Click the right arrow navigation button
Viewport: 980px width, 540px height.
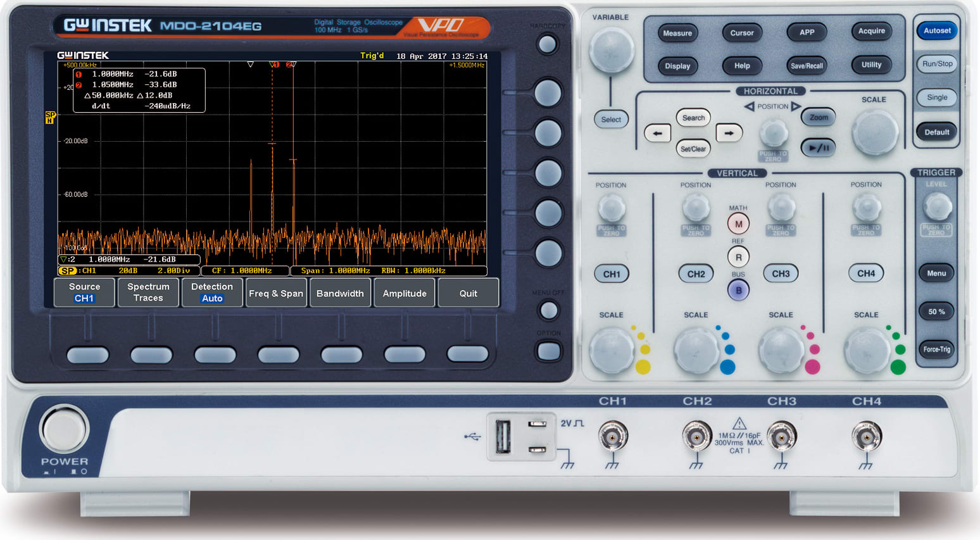tap(729, 133)
